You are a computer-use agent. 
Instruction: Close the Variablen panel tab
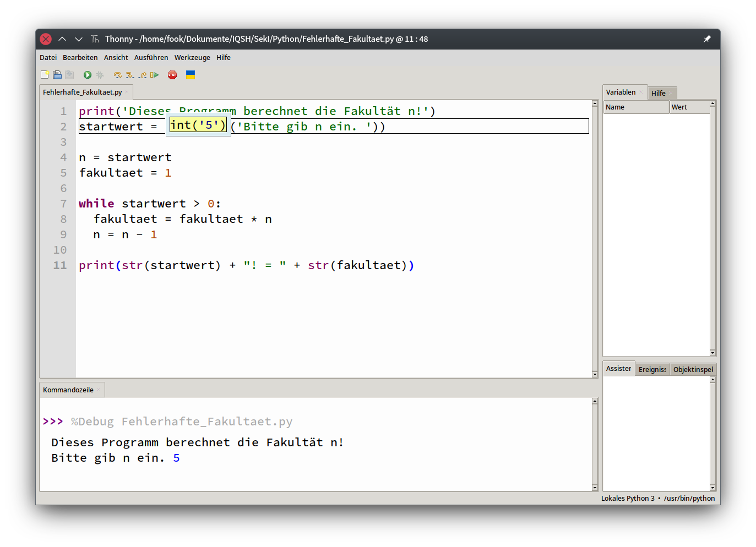click(x=641, y=92)
